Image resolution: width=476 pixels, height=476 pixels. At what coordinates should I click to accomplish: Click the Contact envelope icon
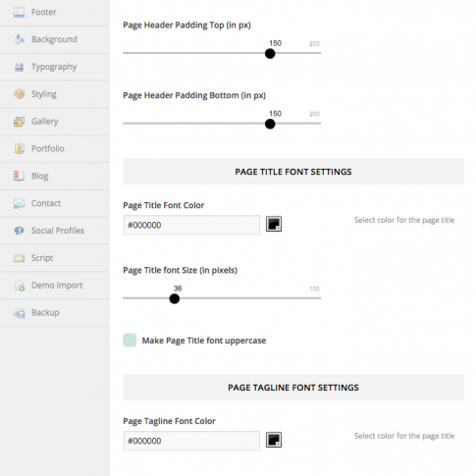[19, 203]
